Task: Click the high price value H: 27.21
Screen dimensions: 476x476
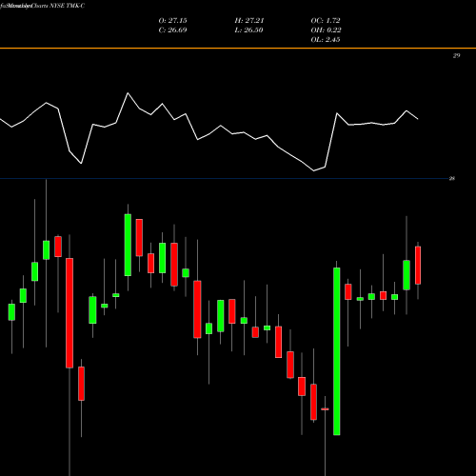Action: point(249,21)
